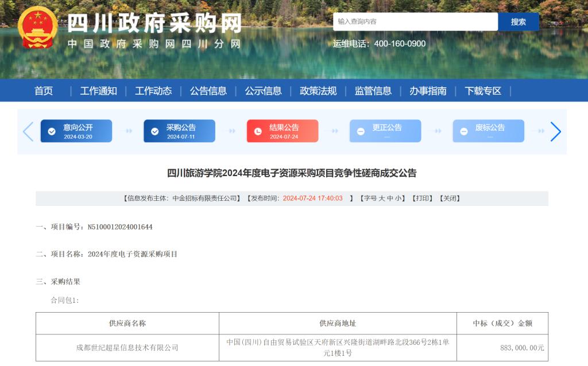The image size is (588, 366).
Task: Open the 监管信息 menu item
Action: pyautogui.click(x=373, y=91)
